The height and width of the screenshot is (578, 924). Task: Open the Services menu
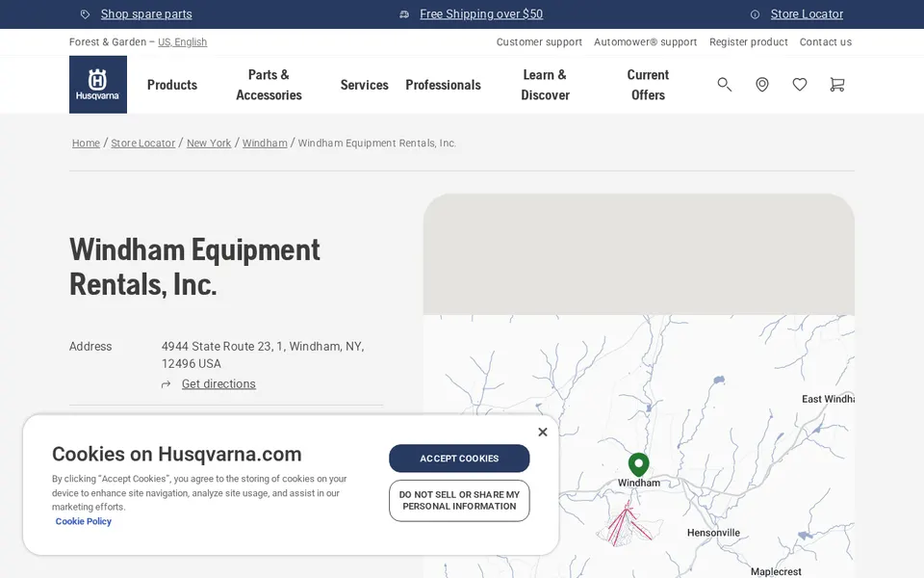coord(364,85)
